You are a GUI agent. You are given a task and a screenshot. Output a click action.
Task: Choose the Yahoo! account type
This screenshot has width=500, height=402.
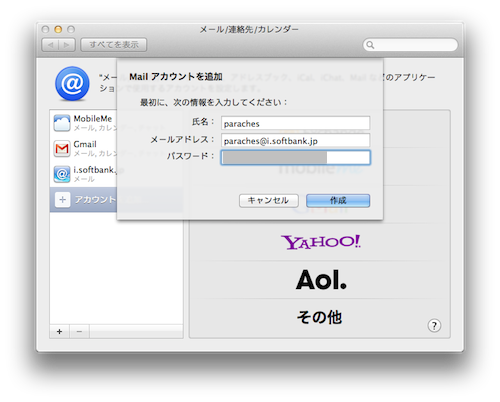pos(320,242)
